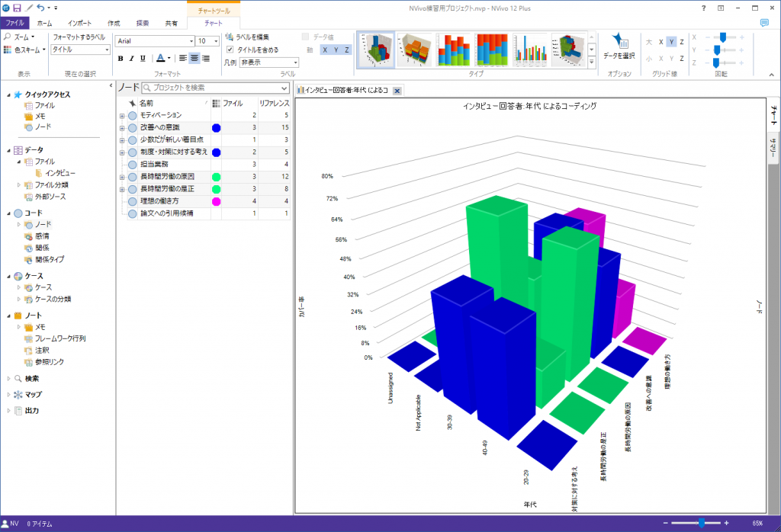Image resolution: width=781 pixels, height=532 pixels.
Task: Apply bold formatting to chart label
Action: (x=121, y=58)
